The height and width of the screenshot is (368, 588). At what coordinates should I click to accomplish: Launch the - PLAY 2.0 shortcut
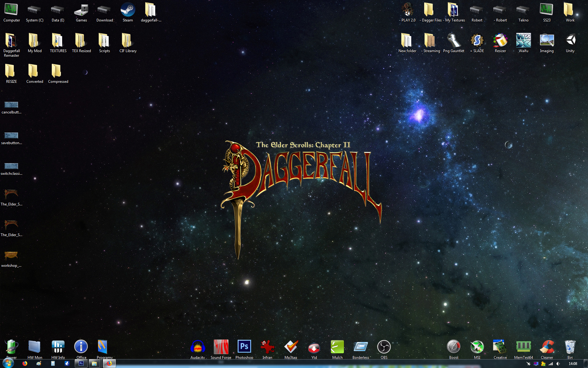click(407, 13)
